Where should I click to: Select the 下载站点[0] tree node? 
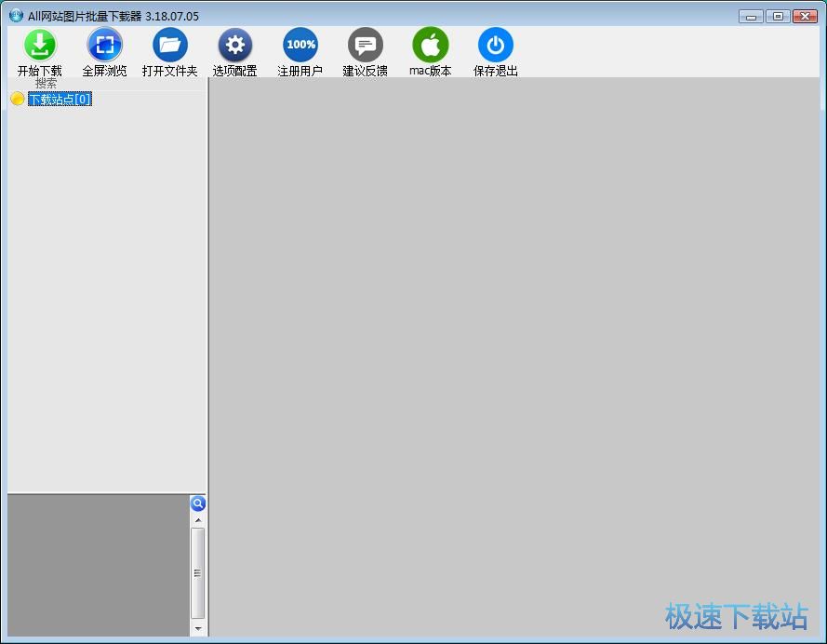coord(60,99)
